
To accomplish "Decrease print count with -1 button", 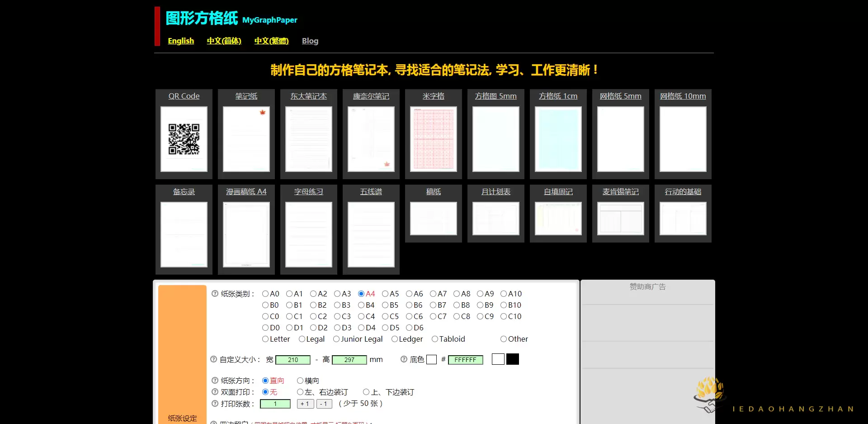I will (324, 404).
